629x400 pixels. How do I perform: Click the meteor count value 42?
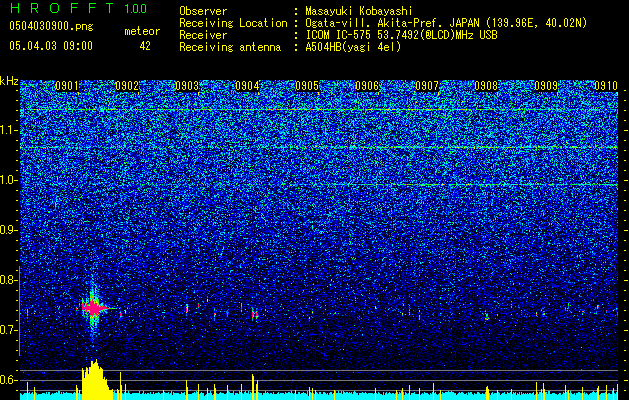[x=145, y=46]
